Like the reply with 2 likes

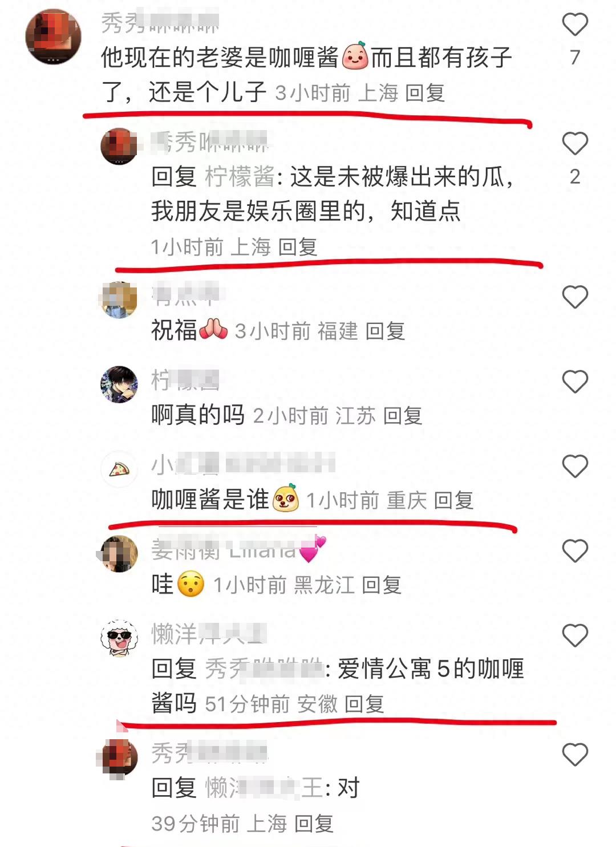(x=575, y=143)
